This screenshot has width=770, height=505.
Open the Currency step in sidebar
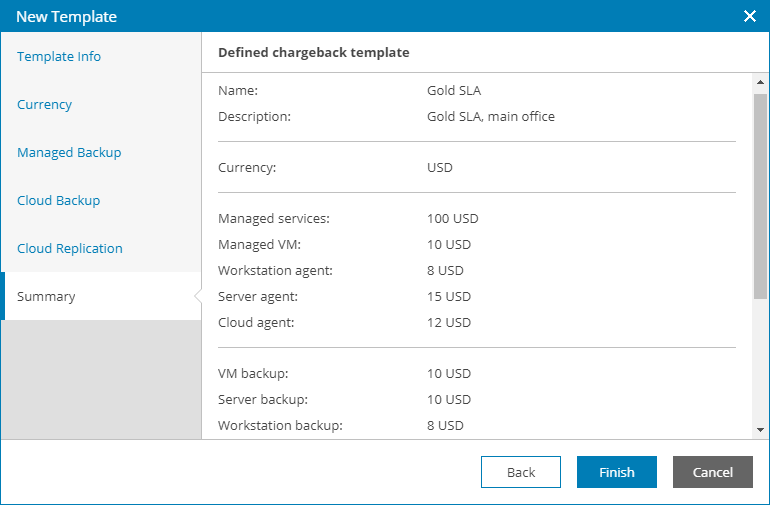(45, 105)
